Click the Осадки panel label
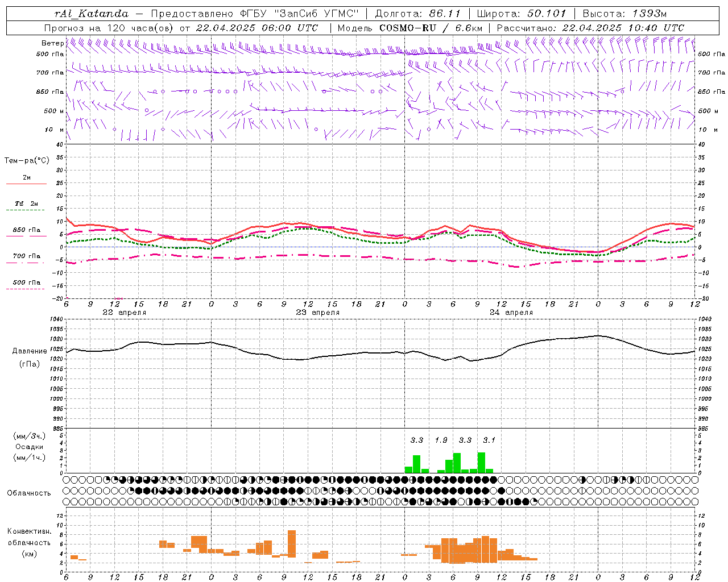The width and height of the screenshot is (728, 582). [x=30, y=447]
